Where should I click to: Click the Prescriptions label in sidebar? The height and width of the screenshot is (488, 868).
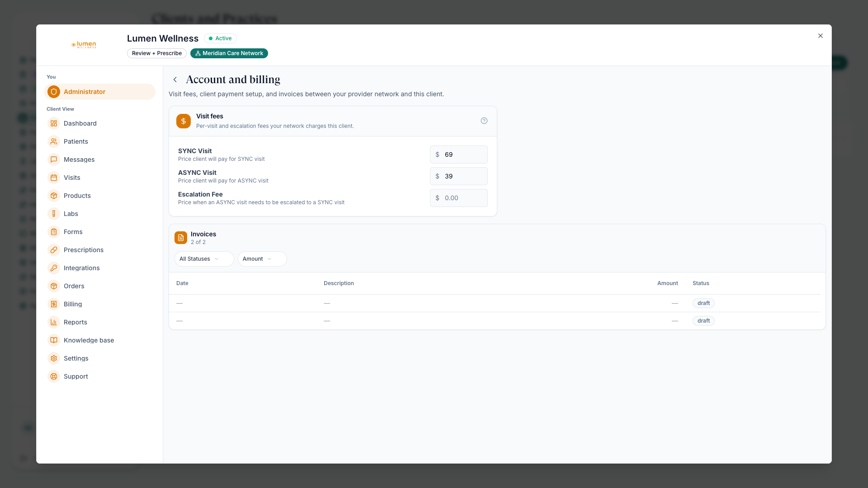tap(84, 250)
